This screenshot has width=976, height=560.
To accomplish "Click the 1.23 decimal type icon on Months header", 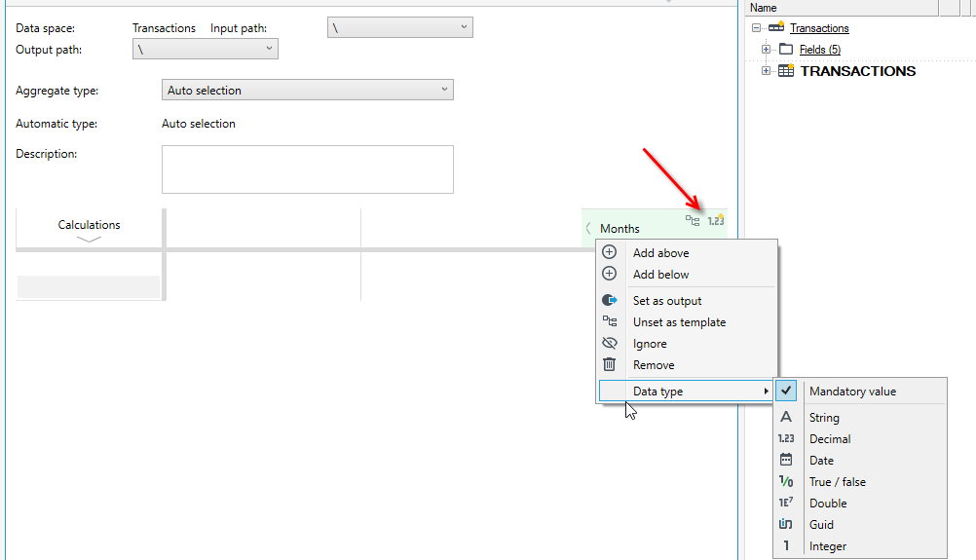I will tap(716, 220).
